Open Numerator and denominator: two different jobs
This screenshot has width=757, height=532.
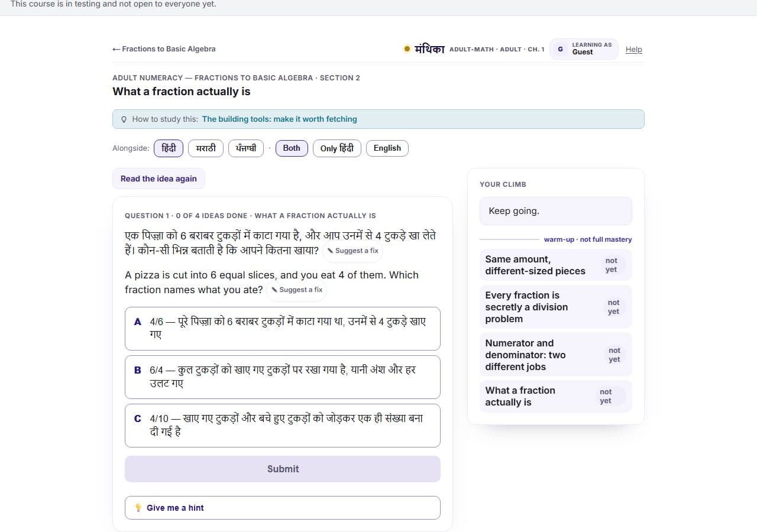tap(556, 355)
